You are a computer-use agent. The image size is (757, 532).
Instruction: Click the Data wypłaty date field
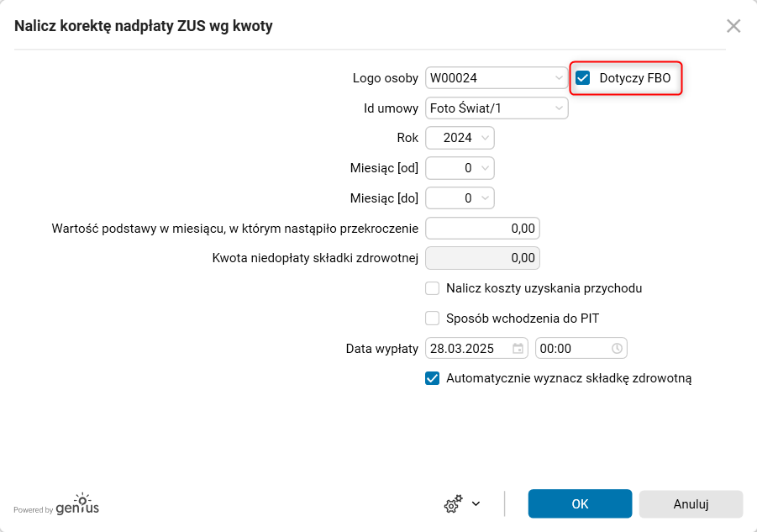point(468,348)
